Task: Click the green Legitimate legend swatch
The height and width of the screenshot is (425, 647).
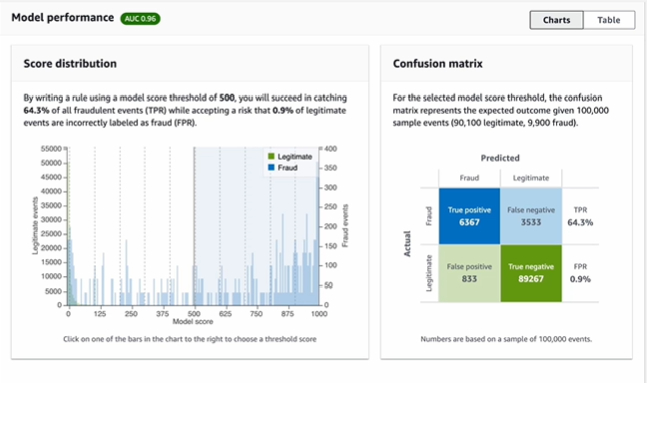Action: click(x=270, y=157)
